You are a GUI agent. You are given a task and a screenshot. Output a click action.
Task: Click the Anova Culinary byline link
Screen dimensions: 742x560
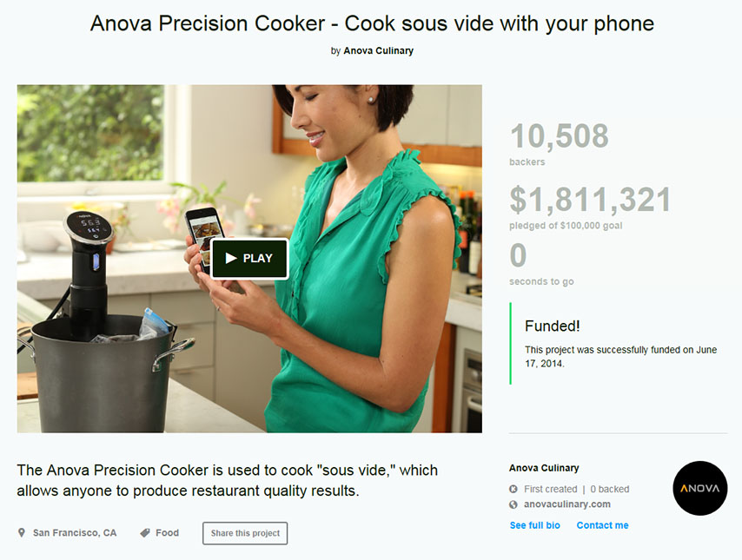coord(378,50)
